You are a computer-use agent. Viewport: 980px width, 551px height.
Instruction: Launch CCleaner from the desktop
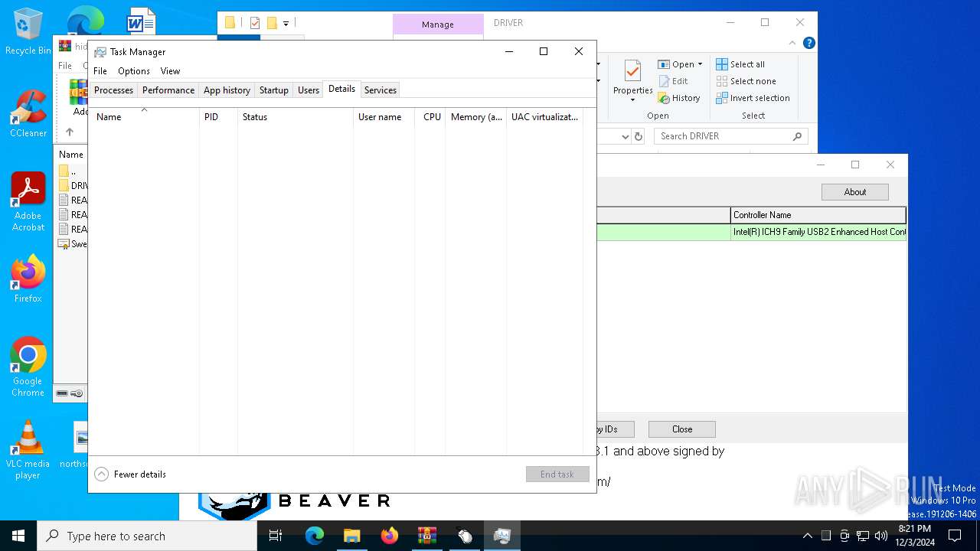point(28,113)
